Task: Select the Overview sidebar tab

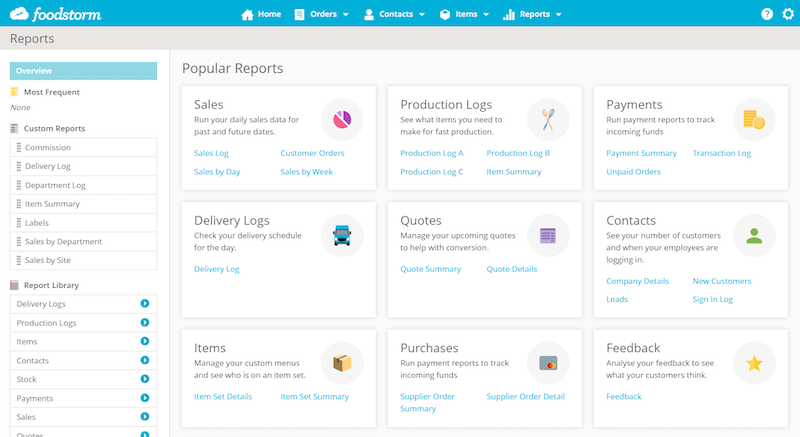Action: click(83, 71)
